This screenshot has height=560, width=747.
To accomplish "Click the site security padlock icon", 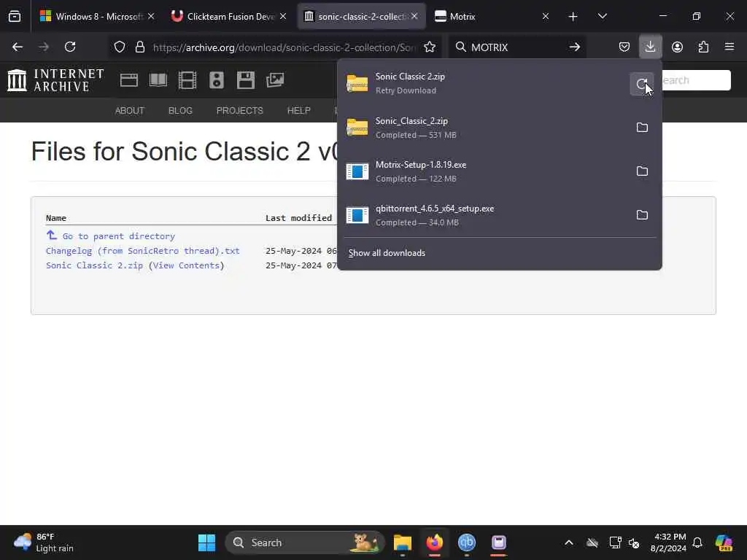I will pos(139,47).
